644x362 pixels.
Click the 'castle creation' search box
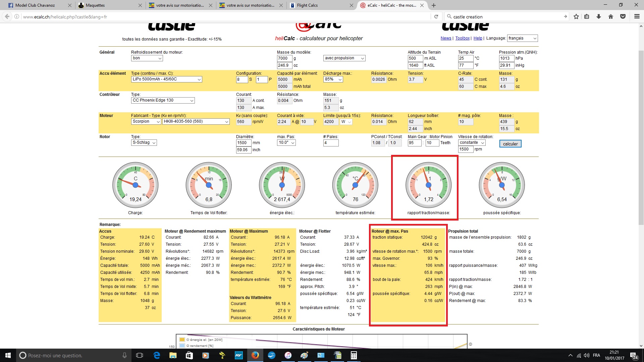click(506, 16)
